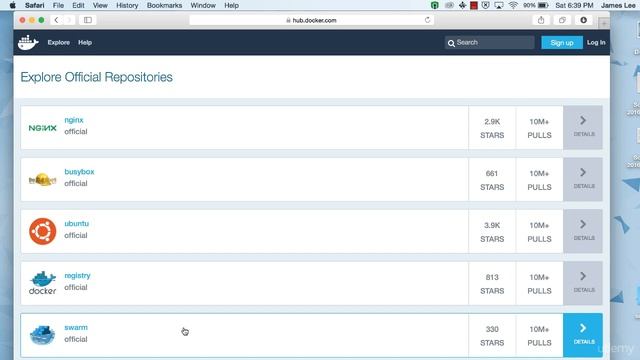This screenshot has height=360, width=640.
Task: Open the Help menu in menu bar
Action: 231,5
